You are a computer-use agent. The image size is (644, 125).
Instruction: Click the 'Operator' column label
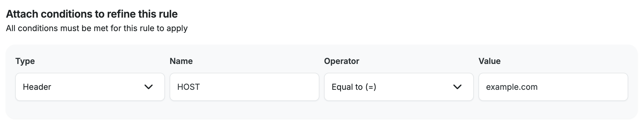pos(341,61)
